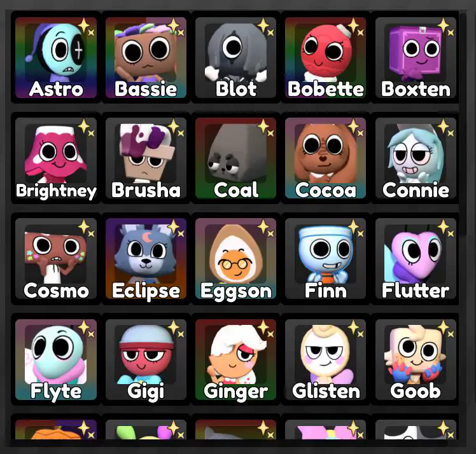Select the Brightney character tile
This screenshot has width=476, height=454.
(x=56, y=158)
